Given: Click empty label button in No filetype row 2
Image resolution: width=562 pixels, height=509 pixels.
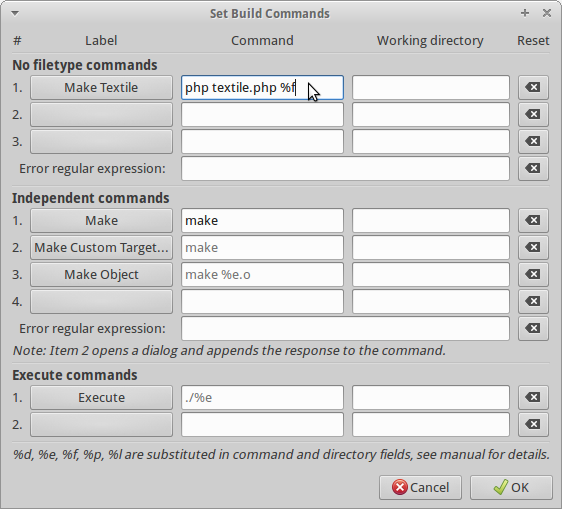Looking at the screenshot, I should [101, 114].
